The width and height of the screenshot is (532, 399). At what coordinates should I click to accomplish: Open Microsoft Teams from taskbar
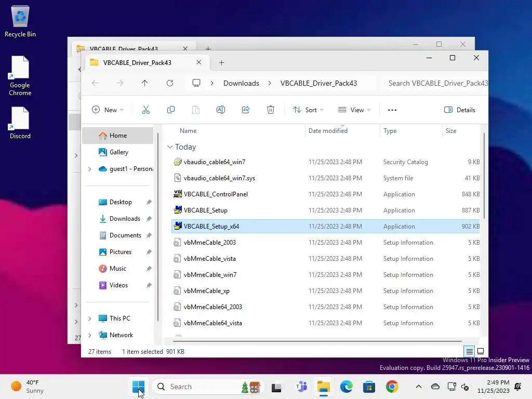(301, 387)
